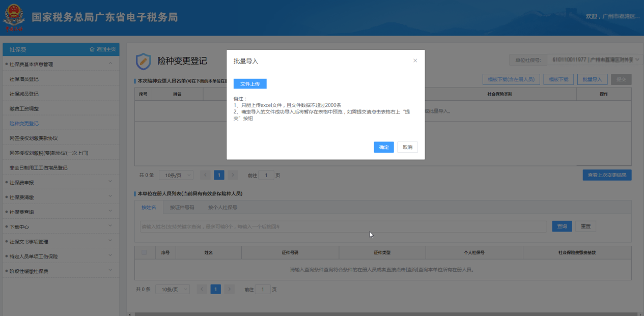644x316 pixels.
Task: Confirm the dialog with 确定
Action: click(x=384, y=147)
